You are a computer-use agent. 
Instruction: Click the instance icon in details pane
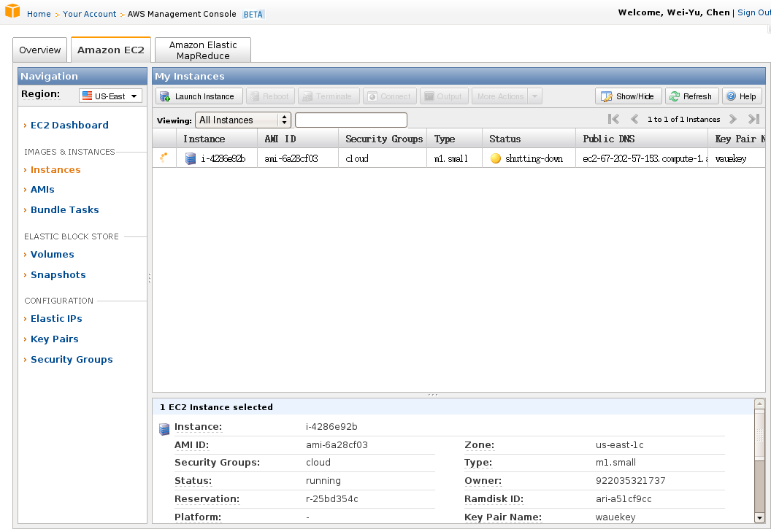click(164, 429)
